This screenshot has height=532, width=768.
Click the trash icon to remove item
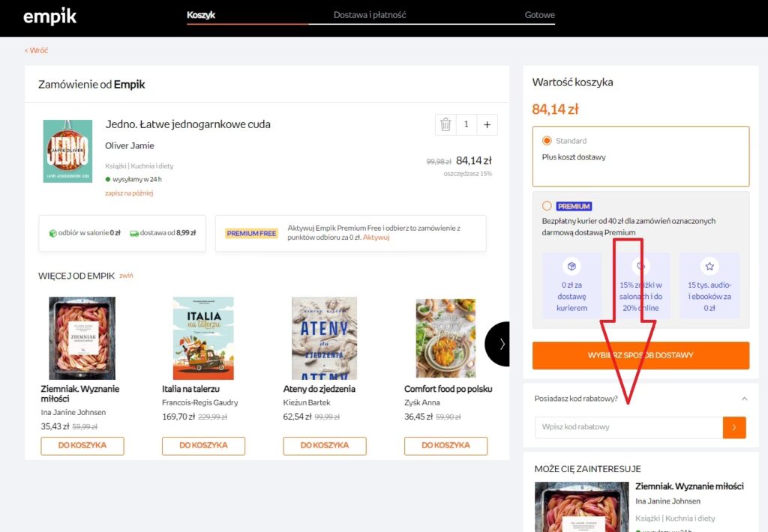[x=445, y=125]
